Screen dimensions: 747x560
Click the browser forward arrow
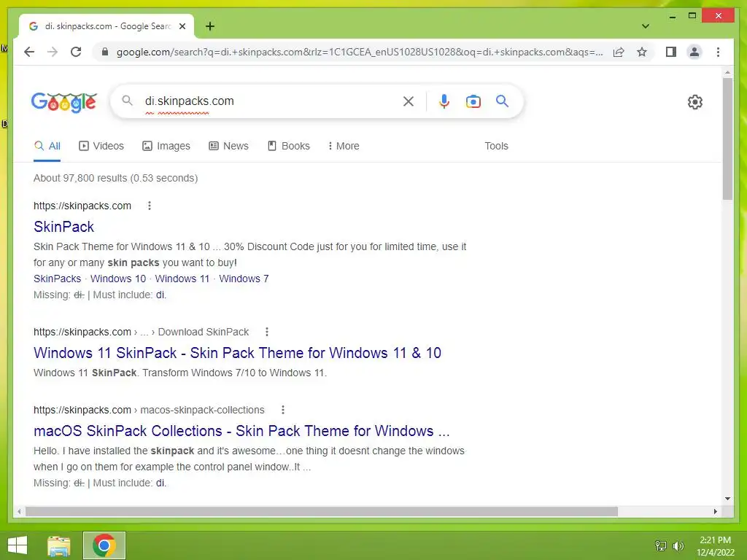pos(53,52)
